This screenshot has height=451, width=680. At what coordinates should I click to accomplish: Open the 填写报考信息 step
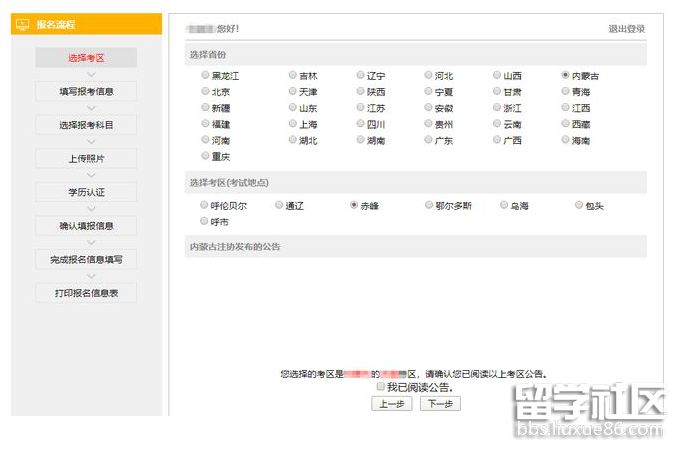pos(86,92)
